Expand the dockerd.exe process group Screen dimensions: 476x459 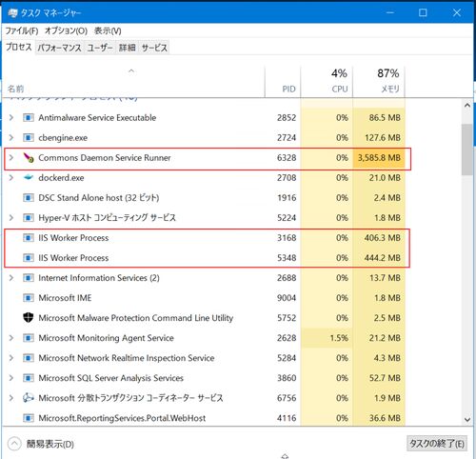coord(11,178)
